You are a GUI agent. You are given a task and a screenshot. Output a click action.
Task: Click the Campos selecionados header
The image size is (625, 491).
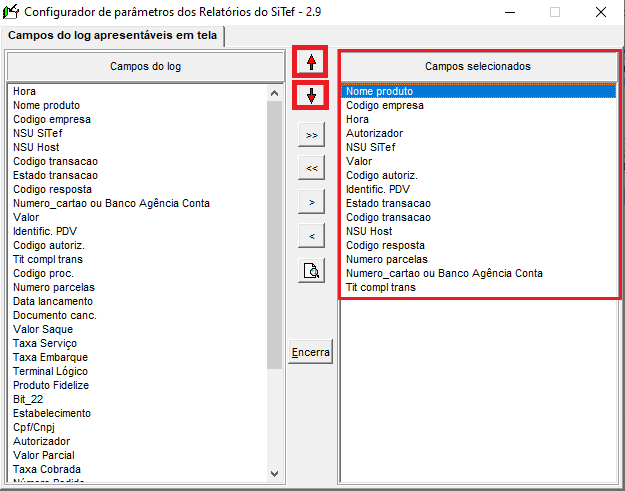click(478, 66)
